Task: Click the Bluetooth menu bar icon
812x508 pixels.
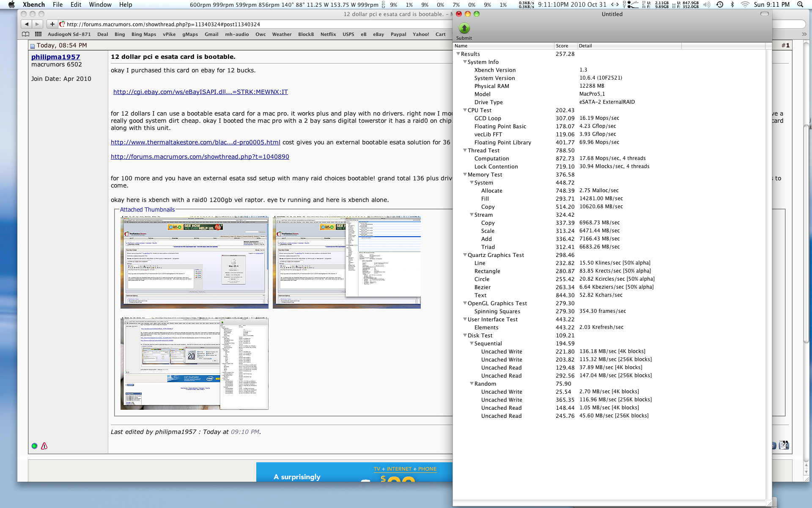Action: (732, 5)
